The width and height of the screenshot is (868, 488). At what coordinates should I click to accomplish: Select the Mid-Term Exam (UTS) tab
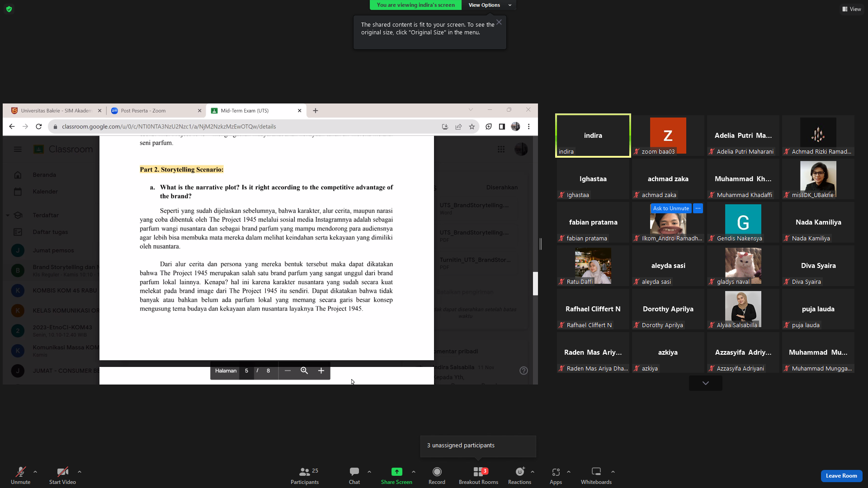coord(256,111)
